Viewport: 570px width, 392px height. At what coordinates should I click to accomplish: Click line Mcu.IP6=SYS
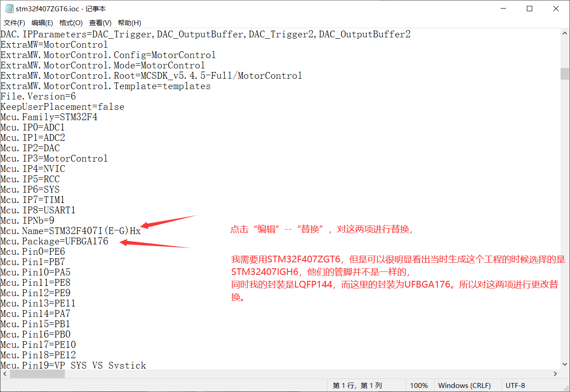coord(30,189)
